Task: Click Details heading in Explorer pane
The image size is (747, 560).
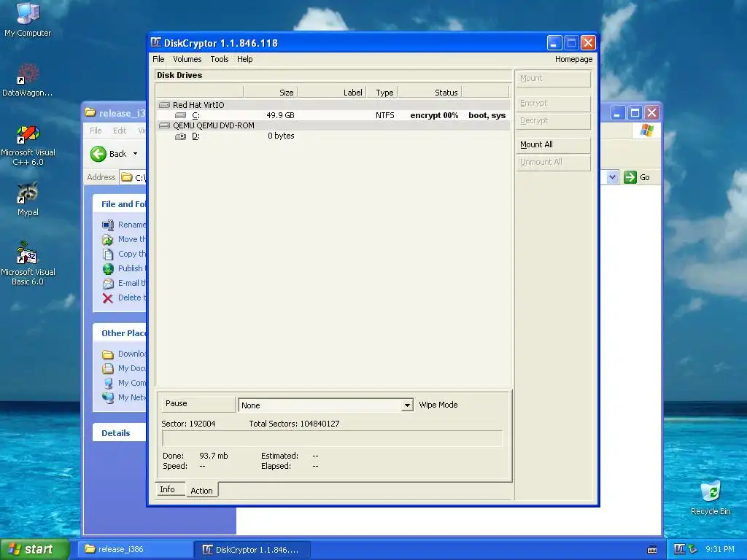Action: 116,433
